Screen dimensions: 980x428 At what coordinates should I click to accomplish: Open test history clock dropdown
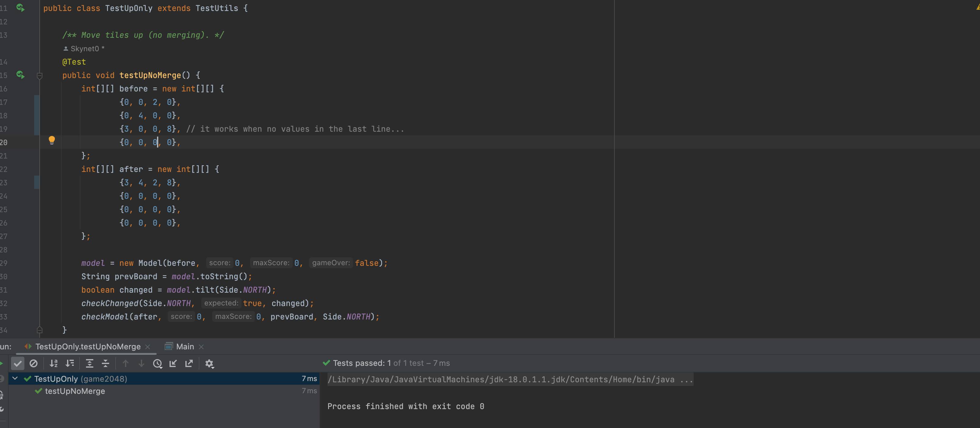158,364
